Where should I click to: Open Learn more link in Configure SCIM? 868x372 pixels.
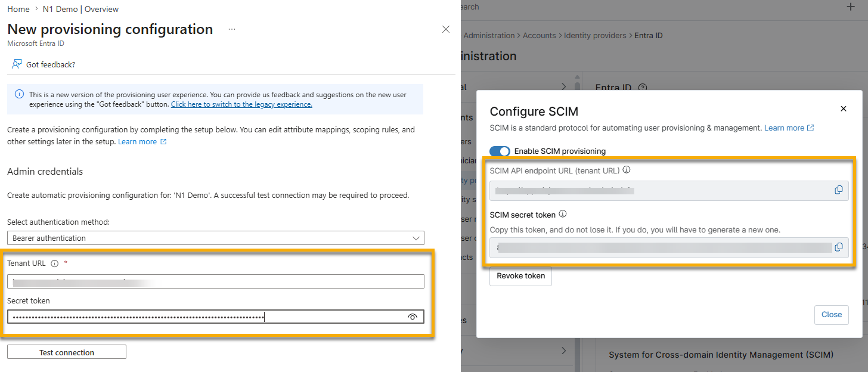[789, 128]
